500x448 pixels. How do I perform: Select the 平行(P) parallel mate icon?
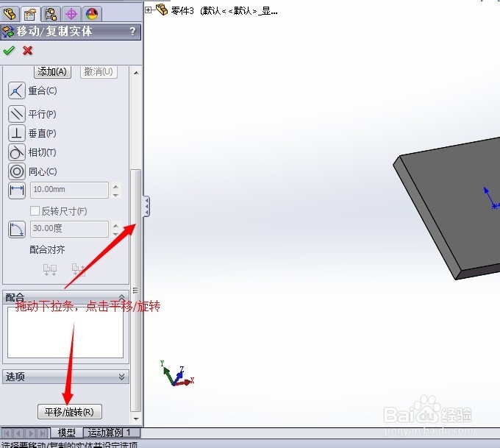[17, 114]
